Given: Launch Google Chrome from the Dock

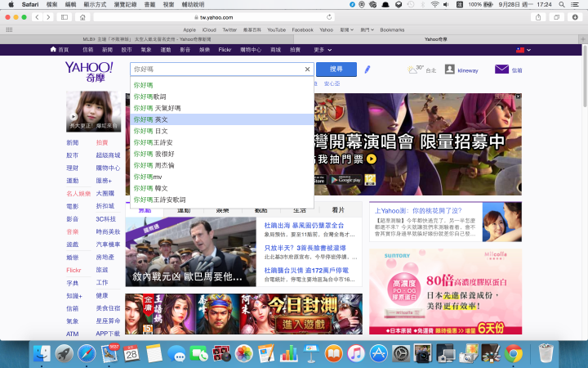Looking at the screenshot, I should point(514,354).
